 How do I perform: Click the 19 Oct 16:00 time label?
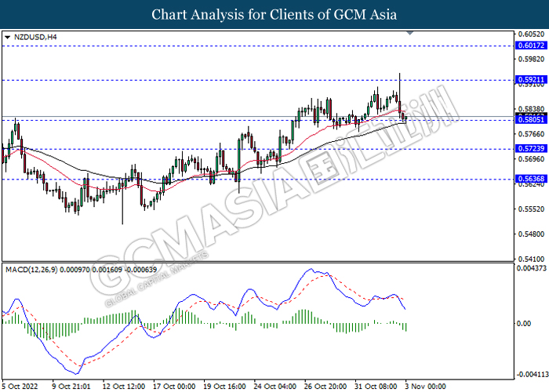pos(225,387)
